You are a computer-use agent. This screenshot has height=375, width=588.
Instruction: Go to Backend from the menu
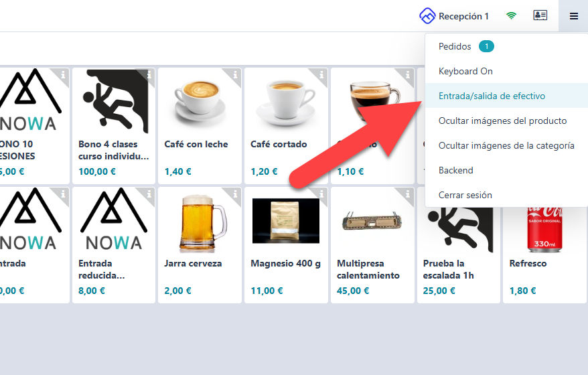(455, 170)
